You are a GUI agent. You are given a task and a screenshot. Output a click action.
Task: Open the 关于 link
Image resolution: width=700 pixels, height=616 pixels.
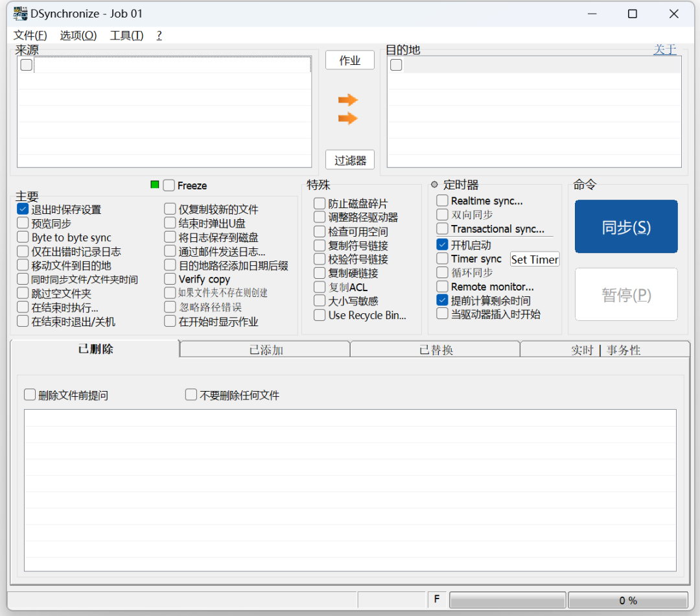(665, 49)
